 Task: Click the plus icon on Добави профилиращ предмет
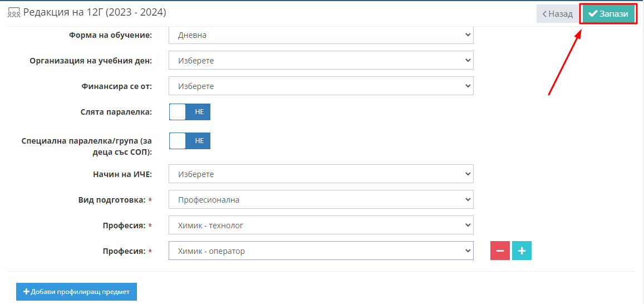(x=26, y=292)
